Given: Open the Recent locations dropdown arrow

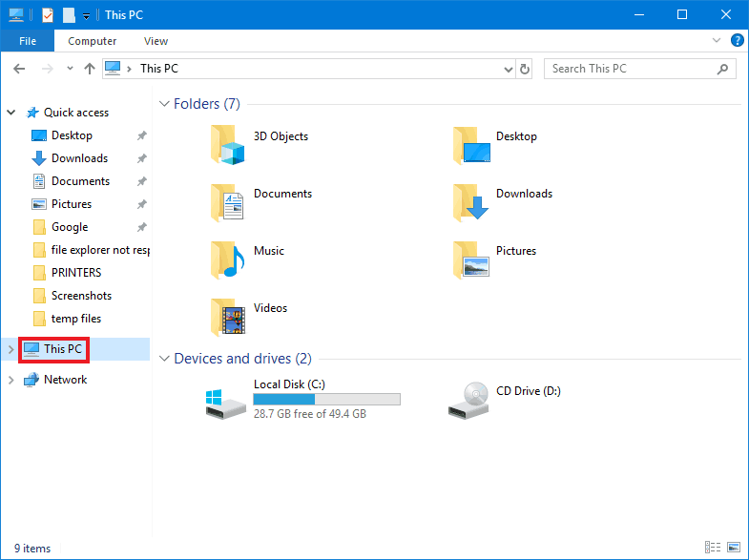Looking at the screenshot, I should (x=70, y=69).
